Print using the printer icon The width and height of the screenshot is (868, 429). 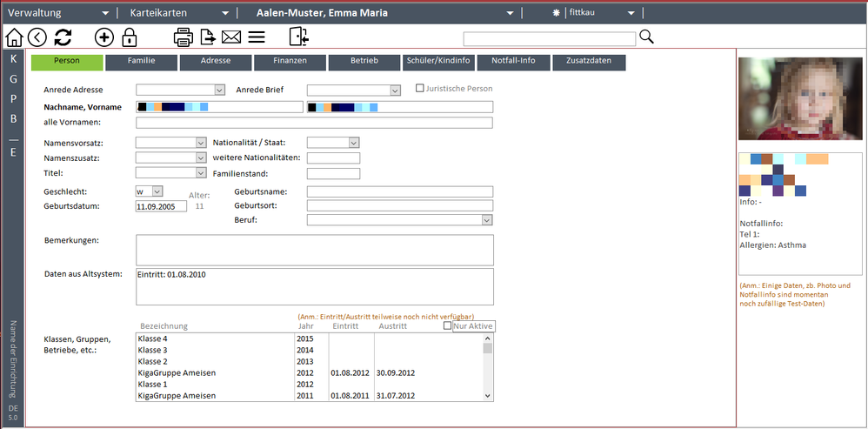(184, 37)
